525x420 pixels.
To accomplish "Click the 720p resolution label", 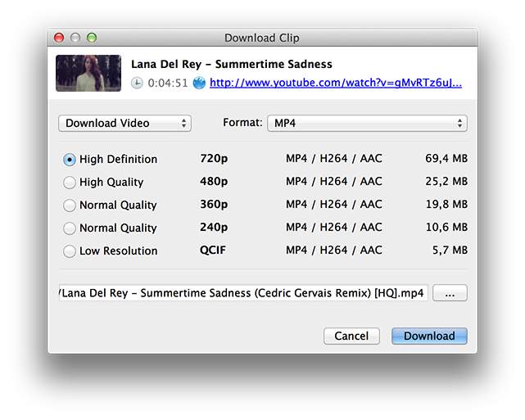I will click(x=214, y=159).
